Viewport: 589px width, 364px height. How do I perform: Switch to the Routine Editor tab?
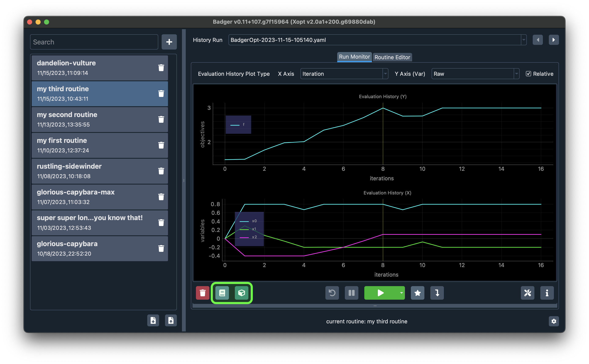[392, 57]
